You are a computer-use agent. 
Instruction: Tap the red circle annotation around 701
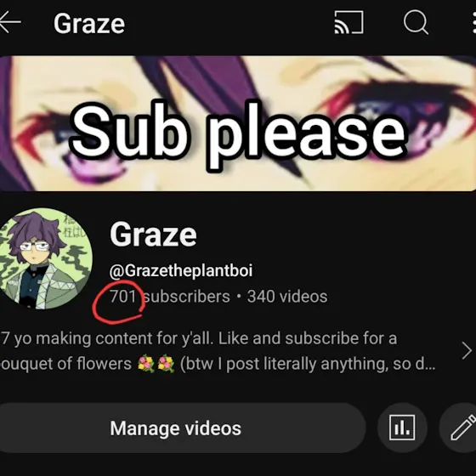pos(118,303)
